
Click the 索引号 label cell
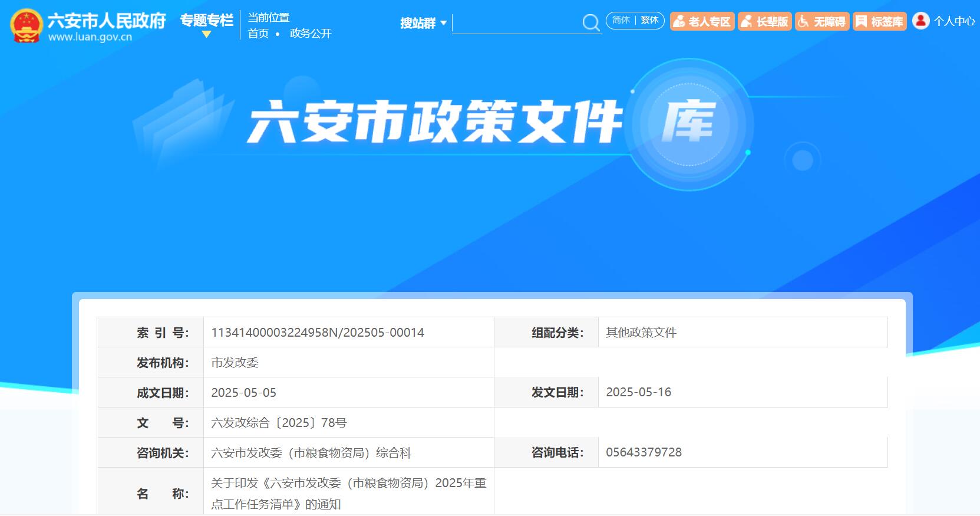[x=150, y=333]
